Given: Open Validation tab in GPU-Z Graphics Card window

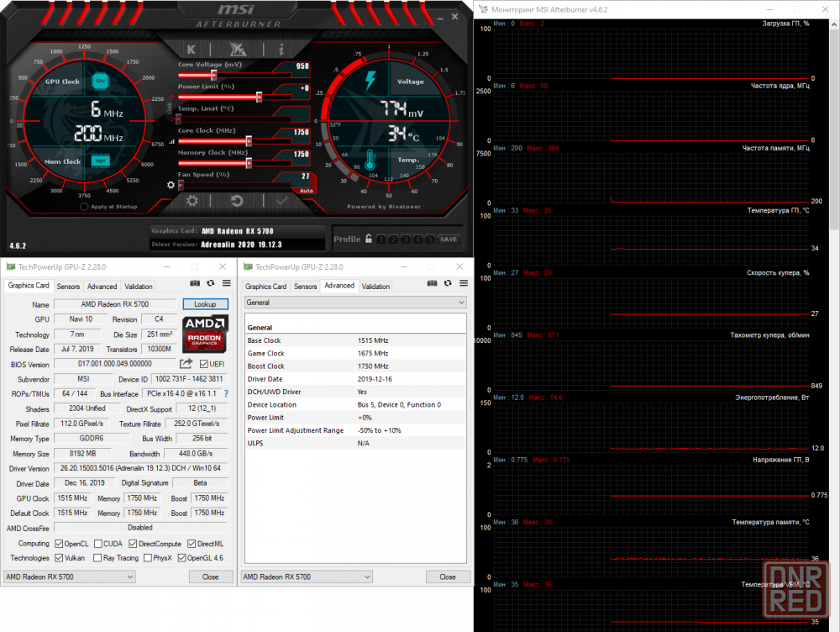Looking at the screenshot, I should coord(139,287).
